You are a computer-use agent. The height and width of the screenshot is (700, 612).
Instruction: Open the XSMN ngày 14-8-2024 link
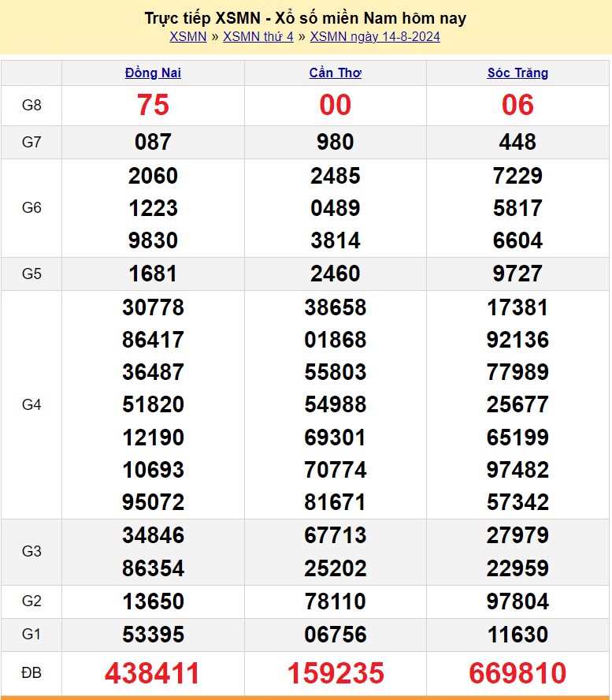coord(375,36)
